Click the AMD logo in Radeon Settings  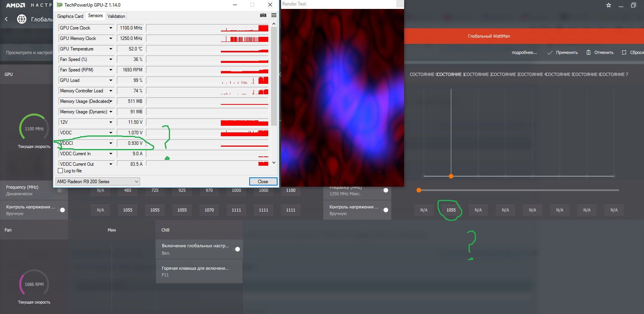tap(16, 5)
